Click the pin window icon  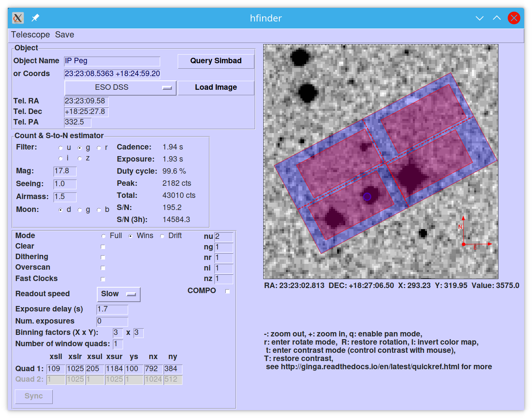tap(36, 18)
